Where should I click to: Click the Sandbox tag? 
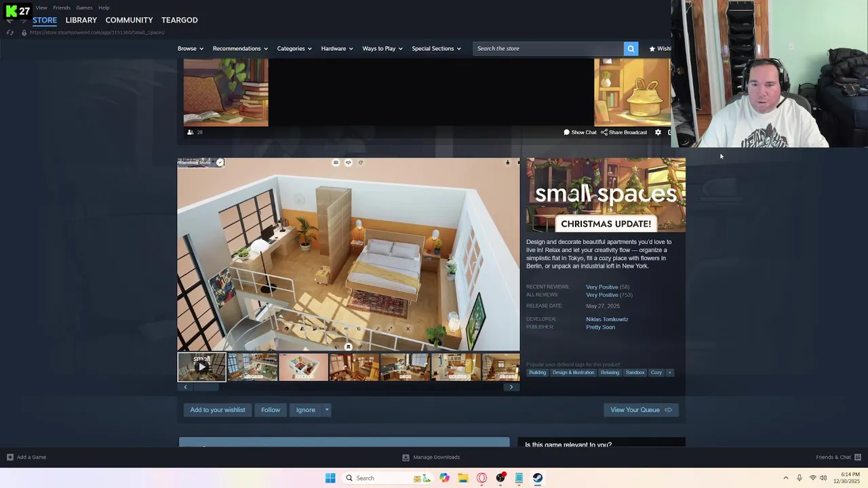(635, 372)
